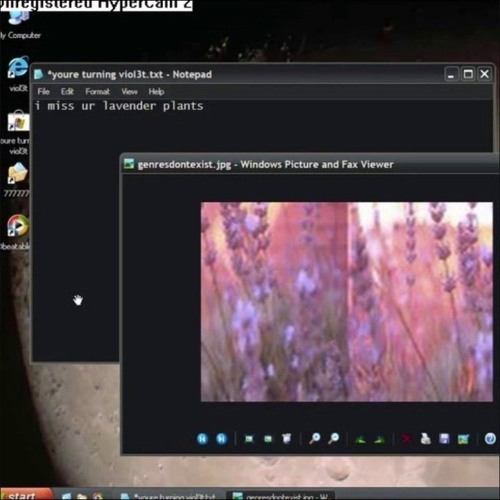Select the Internet Explorer viol3t desktop icon

coord(17,74)
